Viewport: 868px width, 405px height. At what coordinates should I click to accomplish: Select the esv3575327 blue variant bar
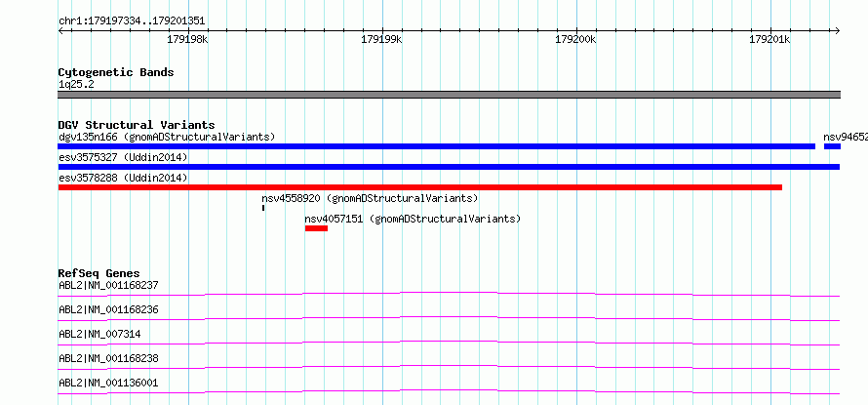(449, 167)
